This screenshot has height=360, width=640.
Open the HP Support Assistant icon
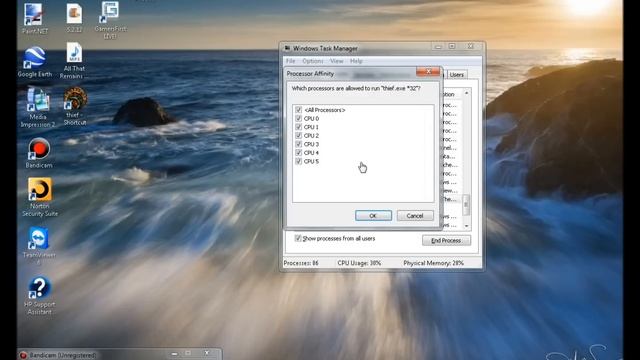pos(39,296)
